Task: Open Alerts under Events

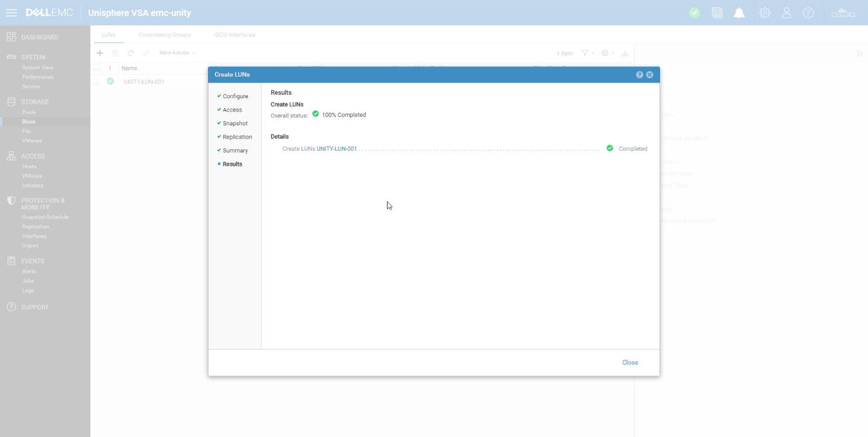Action: click(x=29, y=271)
